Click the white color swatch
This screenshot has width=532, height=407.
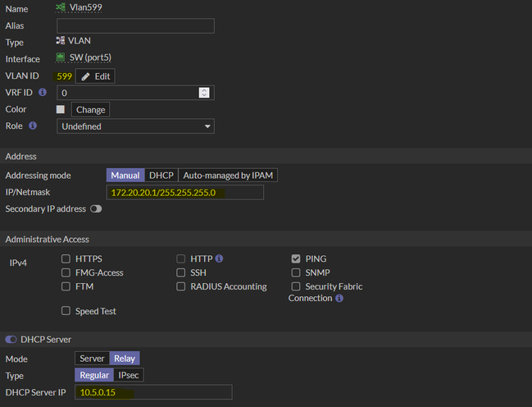coord(61,109)
